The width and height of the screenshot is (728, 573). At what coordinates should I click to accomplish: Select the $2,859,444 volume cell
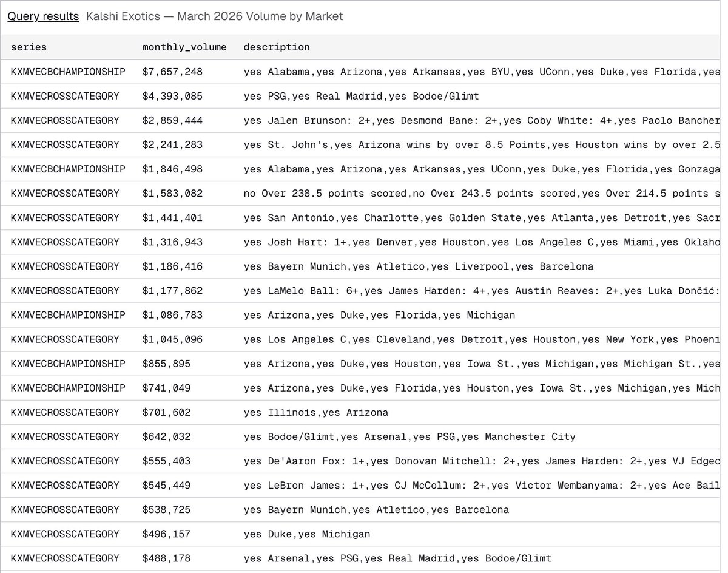tap(172, 120)
